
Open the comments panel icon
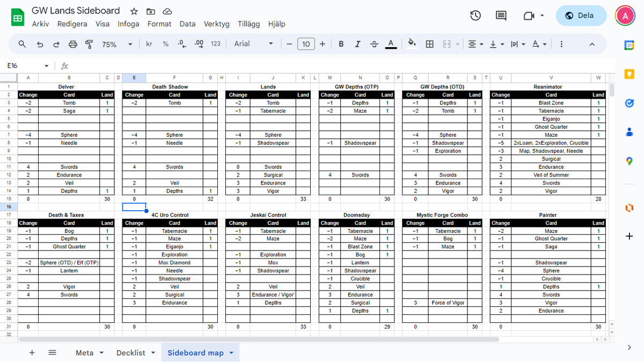pyautogui.click(x=501, y=16)
